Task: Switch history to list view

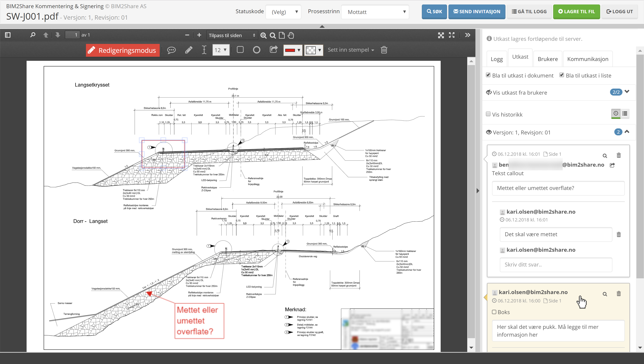Action: [x=625, y=113]
